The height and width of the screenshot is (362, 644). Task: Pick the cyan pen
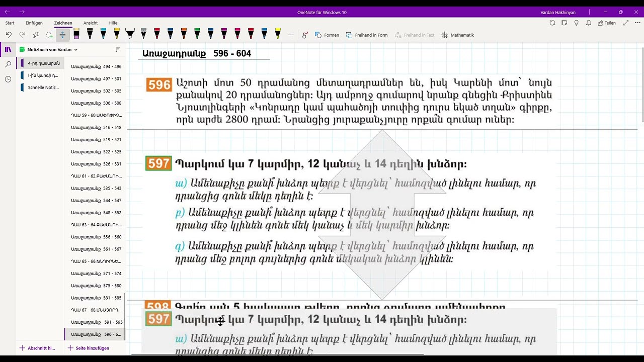click(103, 34)
